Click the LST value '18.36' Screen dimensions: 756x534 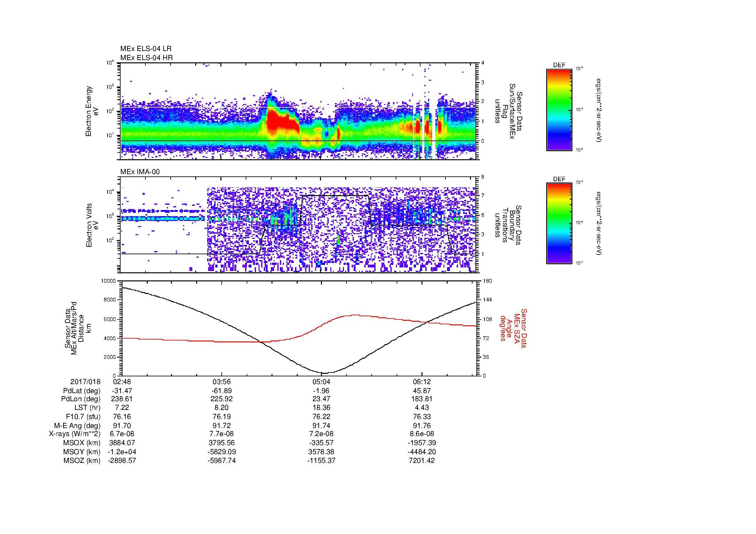coord(321,408)
